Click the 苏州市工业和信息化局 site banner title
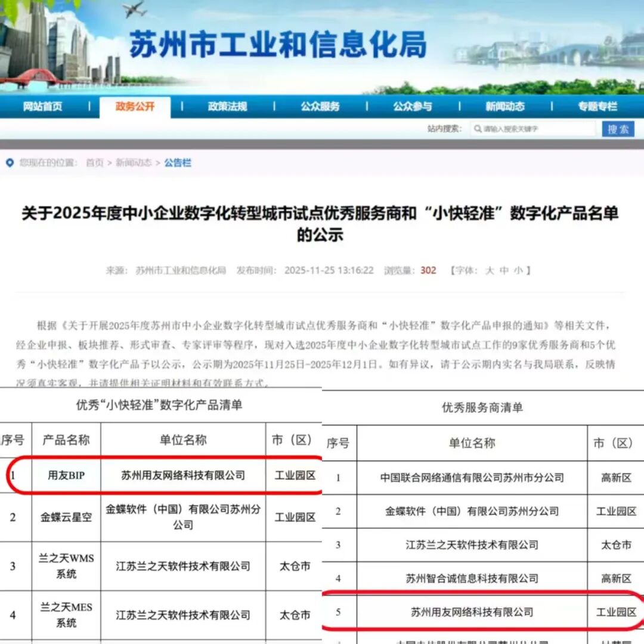The width and height of the screenshot is (644, 644). [278, 45]
